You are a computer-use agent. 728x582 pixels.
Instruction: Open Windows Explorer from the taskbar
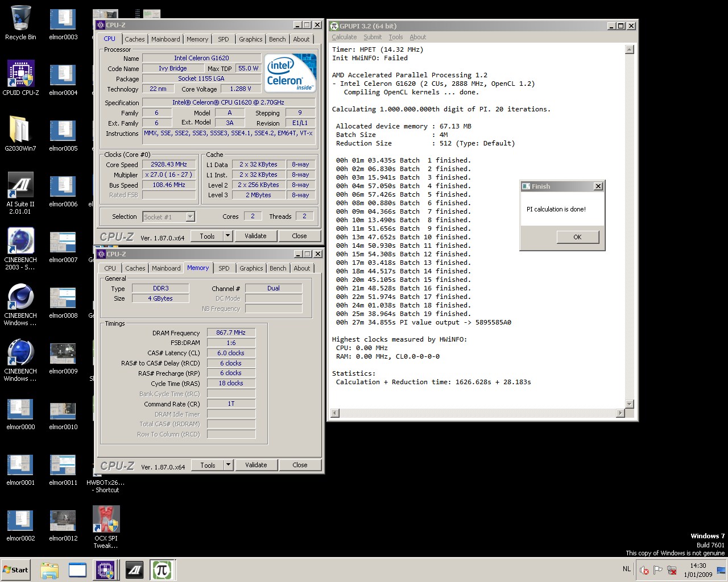tap(49, 570)
